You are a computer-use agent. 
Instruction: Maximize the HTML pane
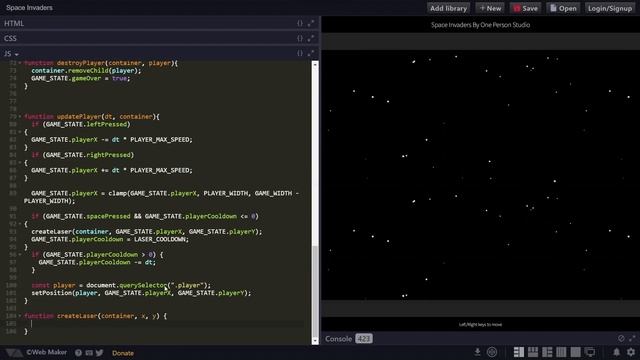pyautogui.click(x=311, y=23)
